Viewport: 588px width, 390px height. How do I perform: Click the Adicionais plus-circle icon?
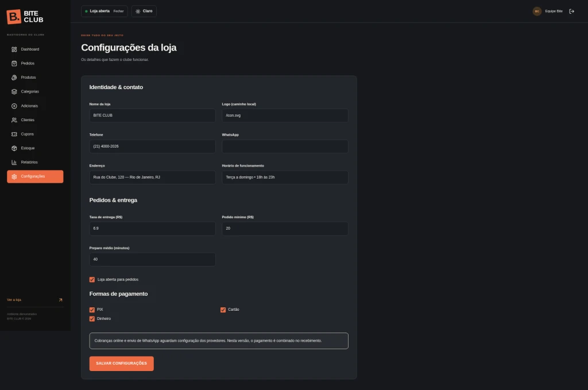pos(14,106)
